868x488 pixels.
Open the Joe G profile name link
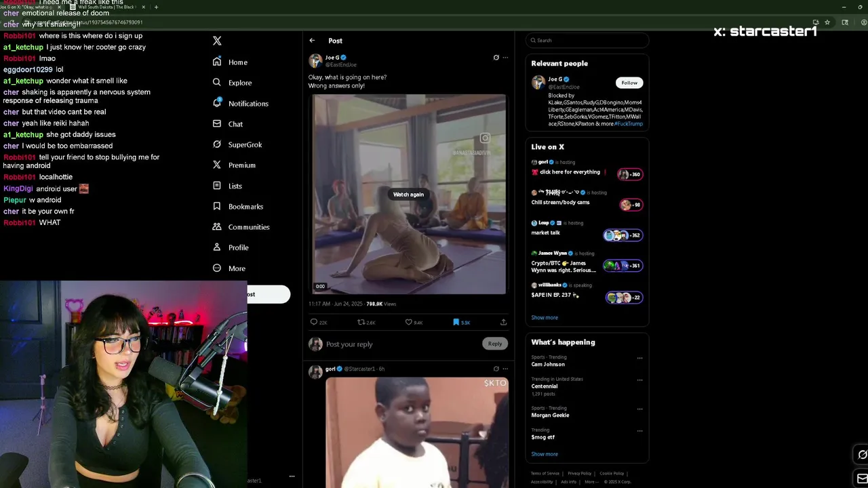point(332,58)
